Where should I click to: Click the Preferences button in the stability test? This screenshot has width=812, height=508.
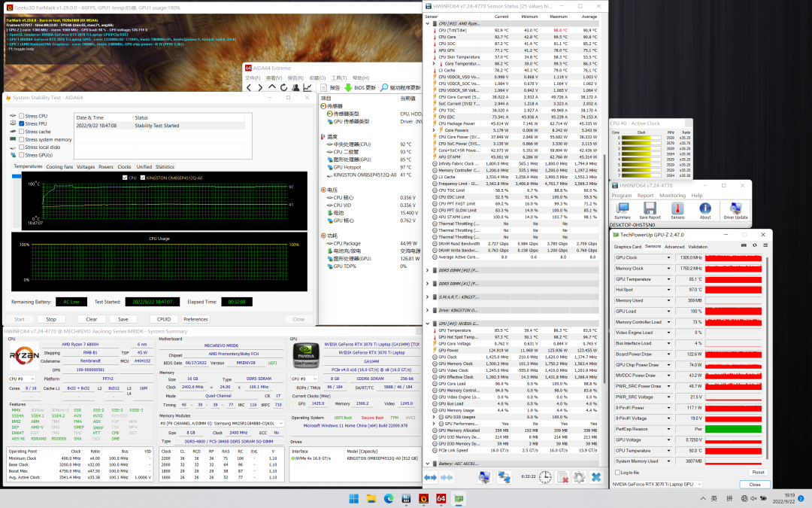click(x=195, y=319)
